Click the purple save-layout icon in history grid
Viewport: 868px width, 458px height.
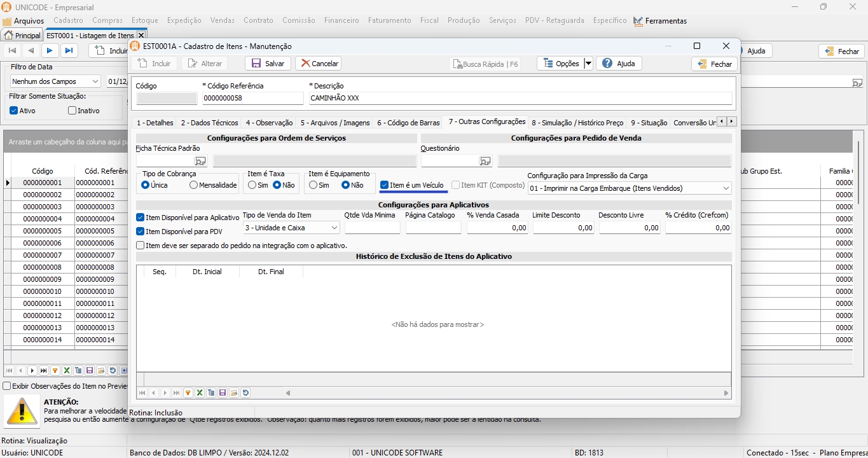223,393
